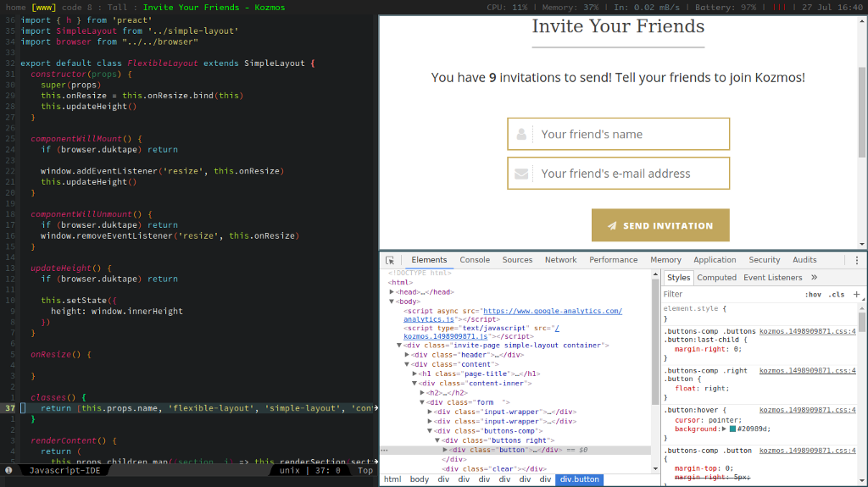Show more Styles sidebar tabs
The width and height of the screenshot is (868, 487).
pyautogui.click(x=814, y=277)
